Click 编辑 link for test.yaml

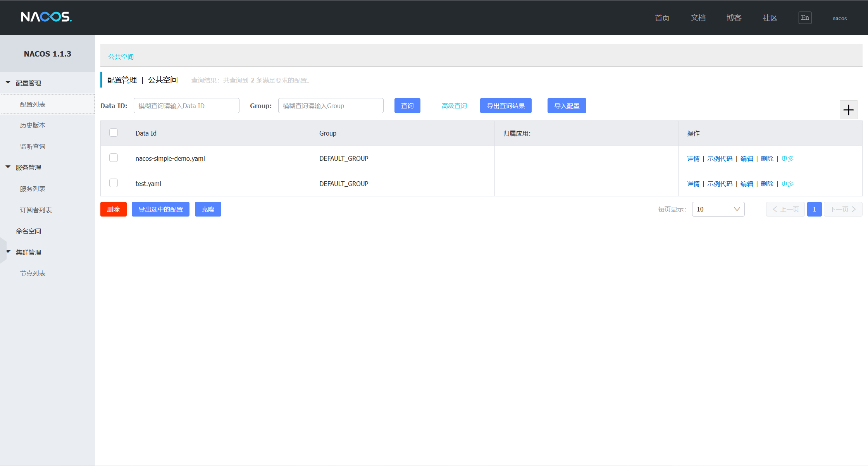point(746,184)
